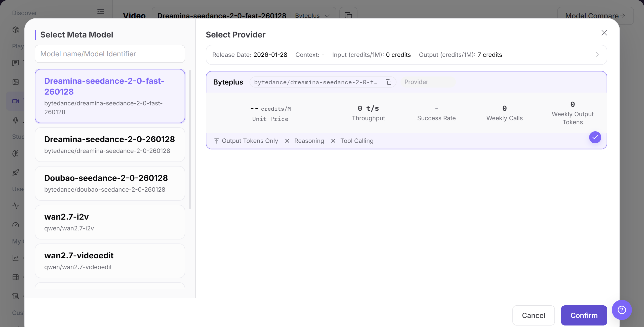Click the Cancel button

(x=534, y=315)
